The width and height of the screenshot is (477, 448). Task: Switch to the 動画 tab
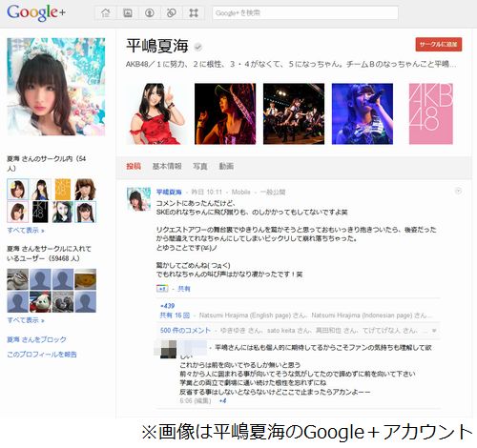click(226, 166)
